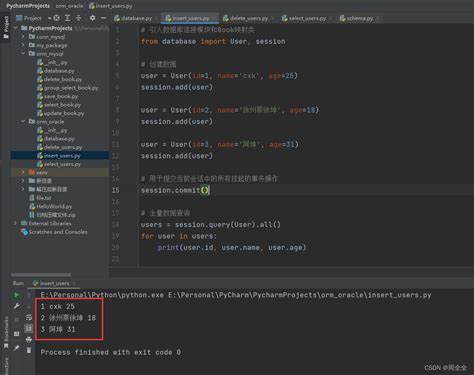This screenshot has width=474, height=375.
Task: Click the gray stop icon in Run panel
Action: pyautogui.click(x=16, y=320)
